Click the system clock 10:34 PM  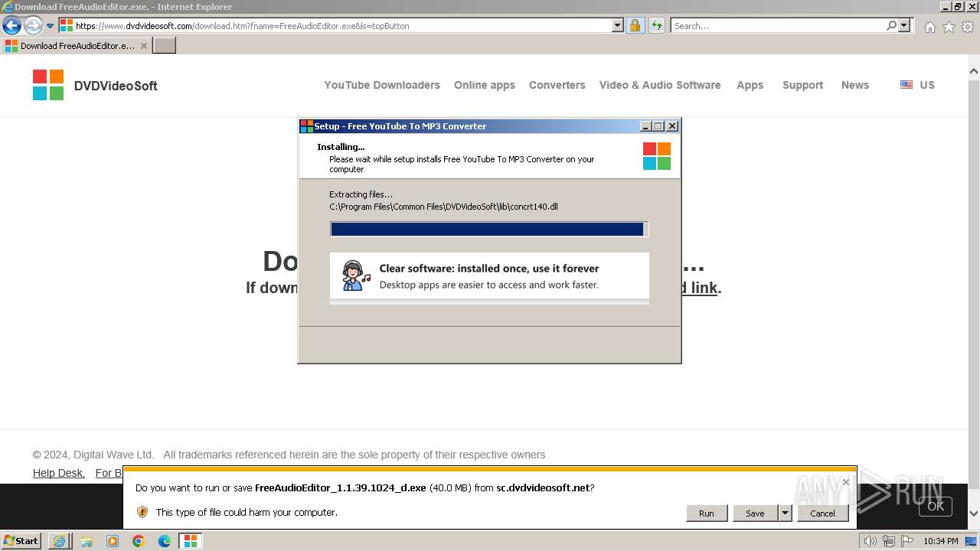pyautogui.click(x=941, y=541)
